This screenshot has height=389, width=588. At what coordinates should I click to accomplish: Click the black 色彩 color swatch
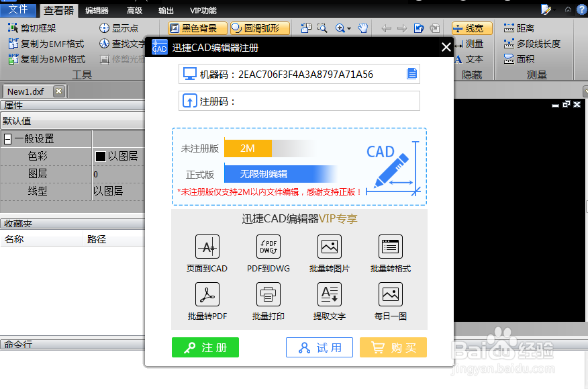point(101,156)
